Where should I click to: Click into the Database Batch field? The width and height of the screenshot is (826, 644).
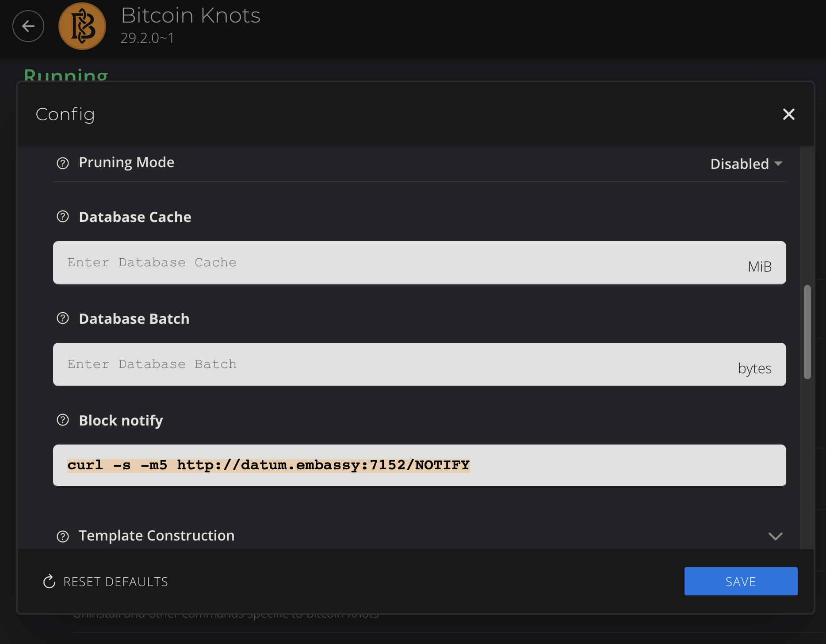[398, 364]
